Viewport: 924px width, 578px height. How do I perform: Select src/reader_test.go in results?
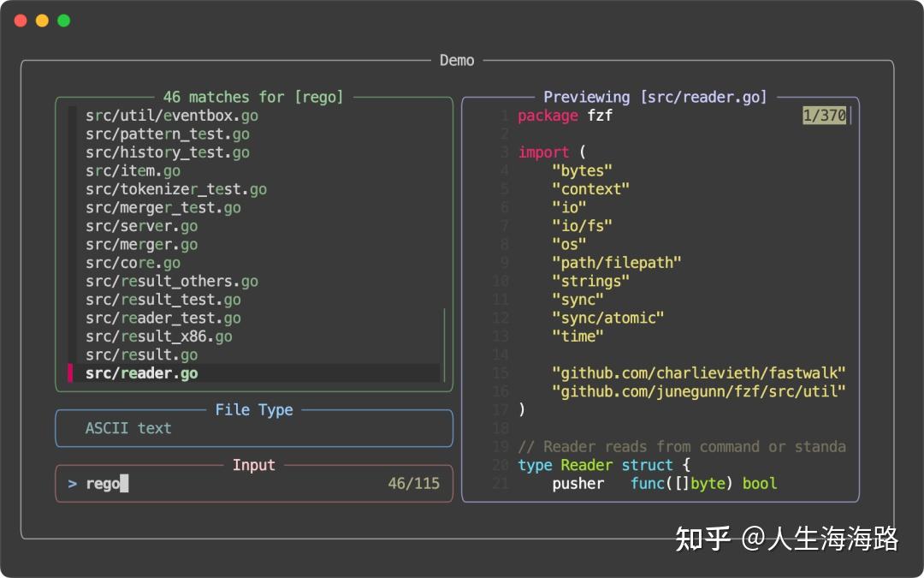[x=163, y=318]
